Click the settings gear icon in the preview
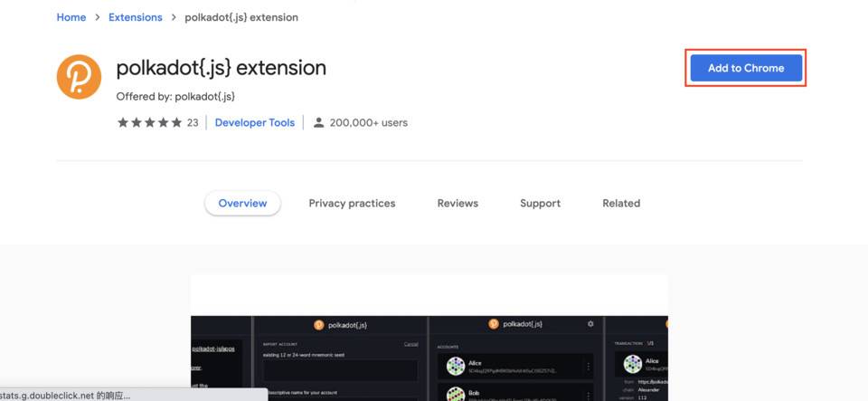This screenshot has height=401, width=868. click(590, 324)
